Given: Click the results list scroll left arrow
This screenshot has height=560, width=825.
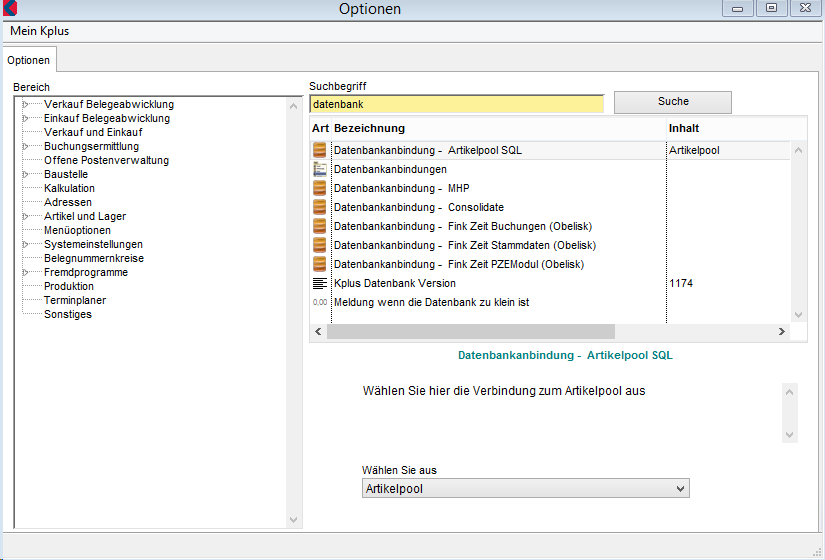Looking at the screenshot, I should pos(318,331).
